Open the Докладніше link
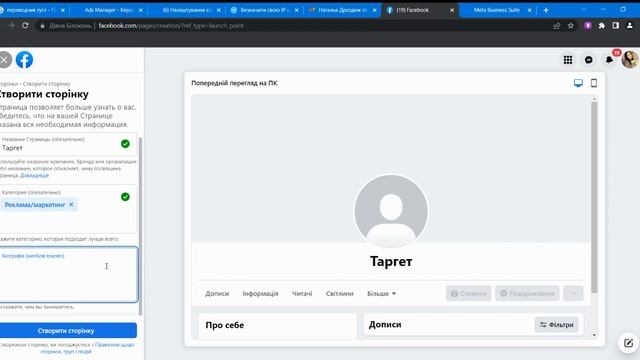This screenshot has height=360, width=640. [x=34, y=175]
